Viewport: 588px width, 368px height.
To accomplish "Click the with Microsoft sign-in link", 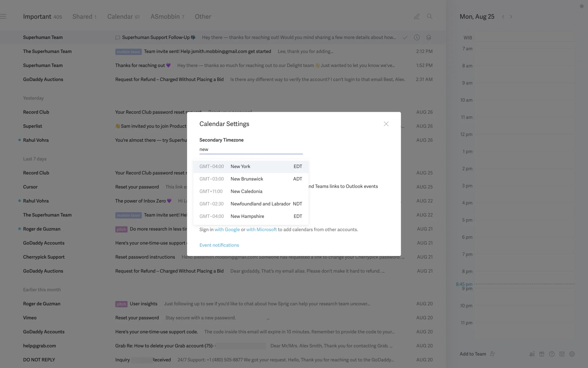I will pyautogui.click(x=261, y=229).
